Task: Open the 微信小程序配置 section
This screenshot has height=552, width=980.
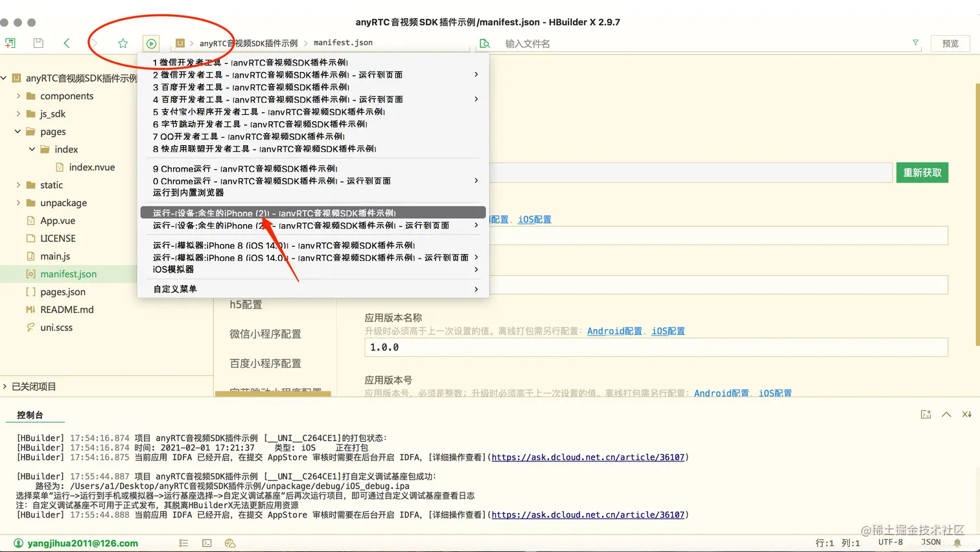Action: 265,334
